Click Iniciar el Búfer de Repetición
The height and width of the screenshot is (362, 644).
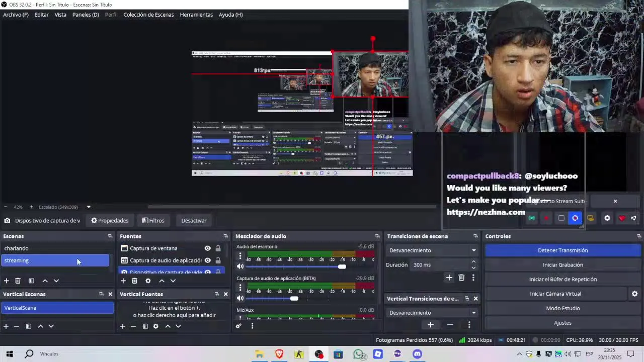click(x=562, y=280)
